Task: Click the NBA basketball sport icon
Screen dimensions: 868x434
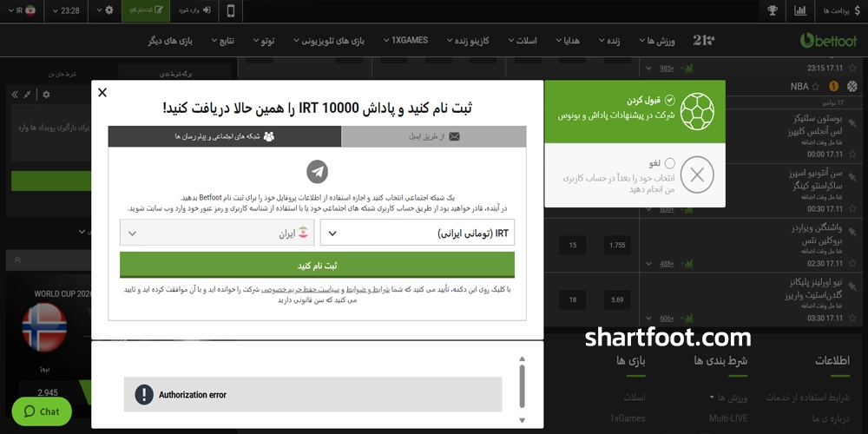Action: tap(852, 86)
